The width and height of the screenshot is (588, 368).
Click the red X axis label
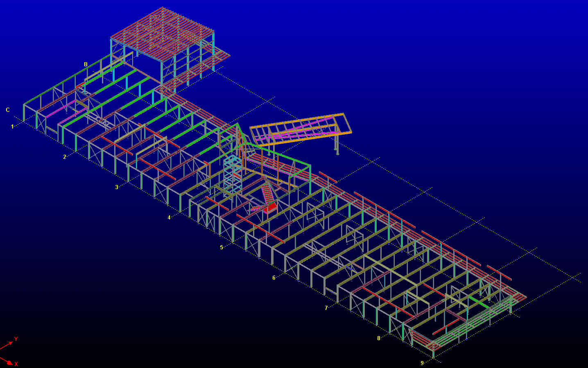(16, 363)
